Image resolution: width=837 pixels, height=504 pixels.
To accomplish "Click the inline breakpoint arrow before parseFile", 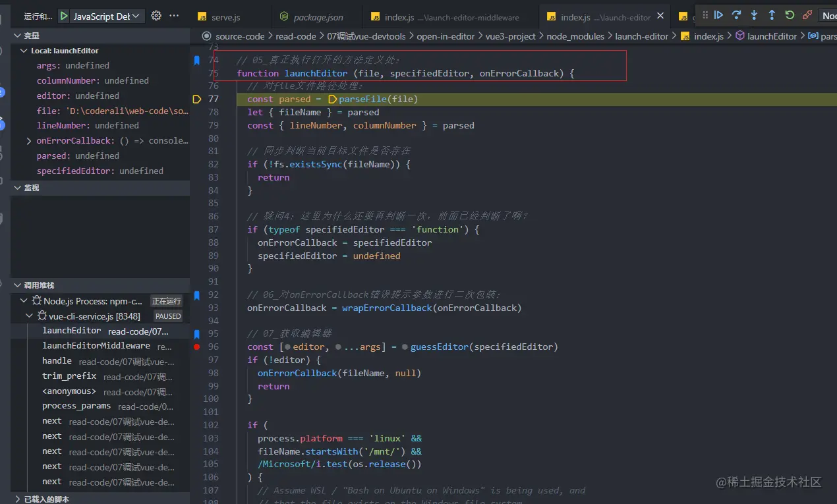I will click(332, 99).
